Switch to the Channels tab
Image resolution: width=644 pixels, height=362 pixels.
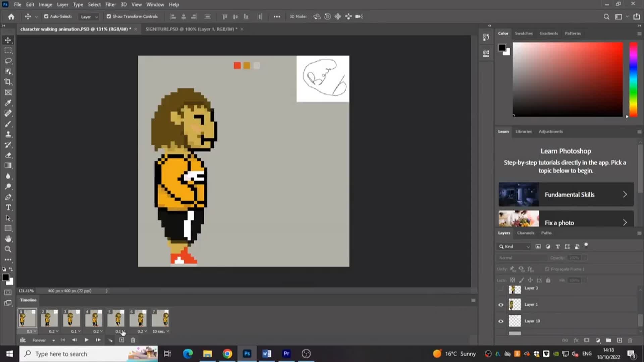click(x=525, y=233)
